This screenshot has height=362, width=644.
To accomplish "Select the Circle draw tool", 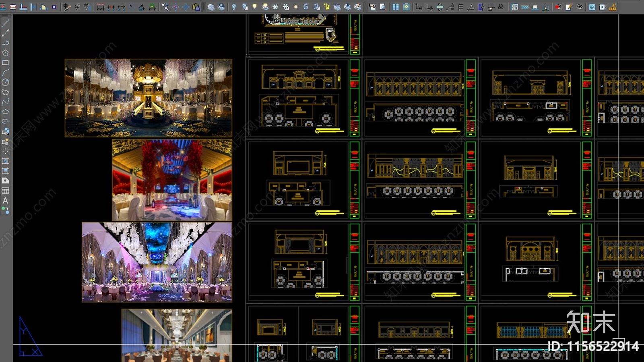I will click(x=5, y=82).
